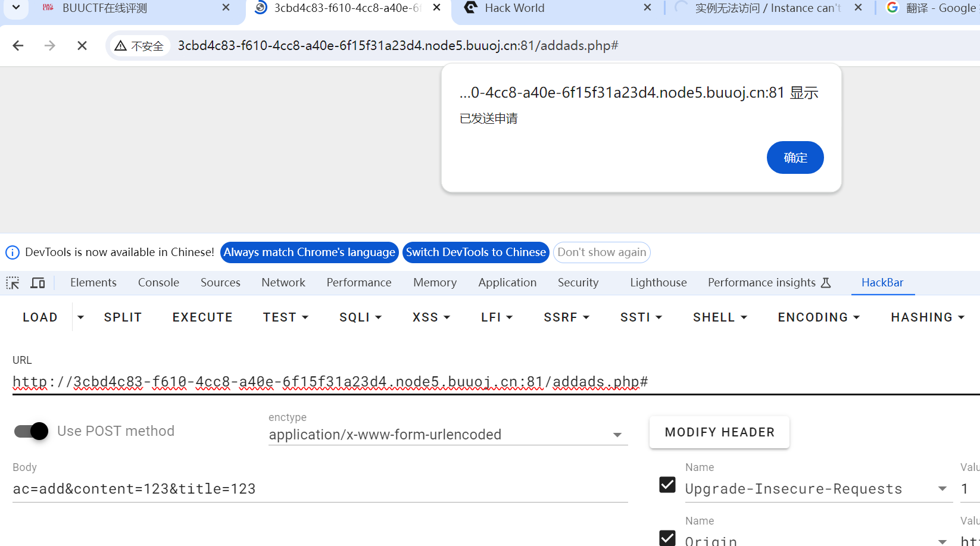Open the HASHING dropdown menu

(x=928, y=317)
